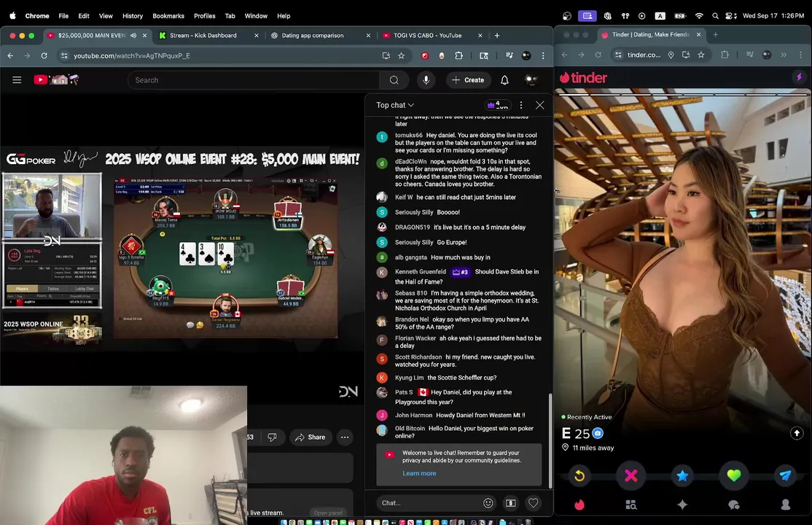The image size is (812, 525).
Task: Open Spotlight search in macOS menu bar
Action: pos(715,15)
